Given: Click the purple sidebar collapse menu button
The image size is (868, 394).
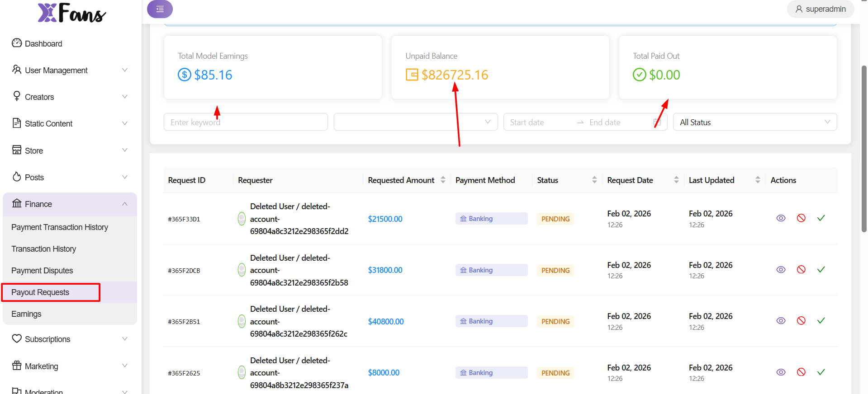Looking at the screenshot, I should 160,9.
